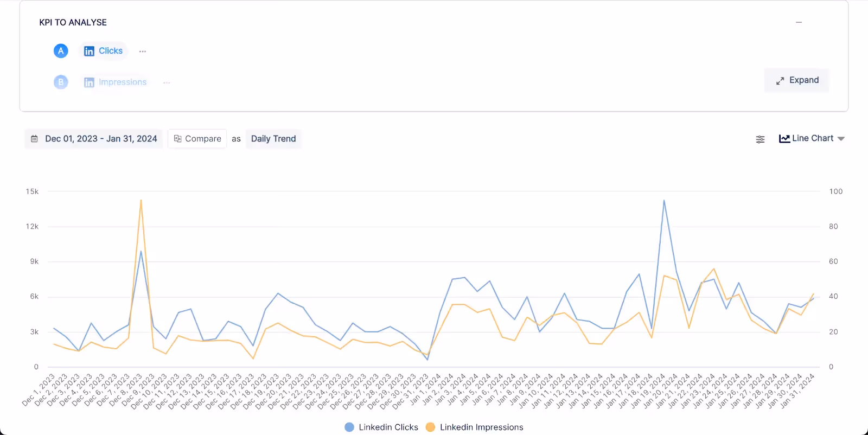Image resolution: width=868 pixels, height=435 pixels.
Task: Select the KPI A badge
Action: 61,50
